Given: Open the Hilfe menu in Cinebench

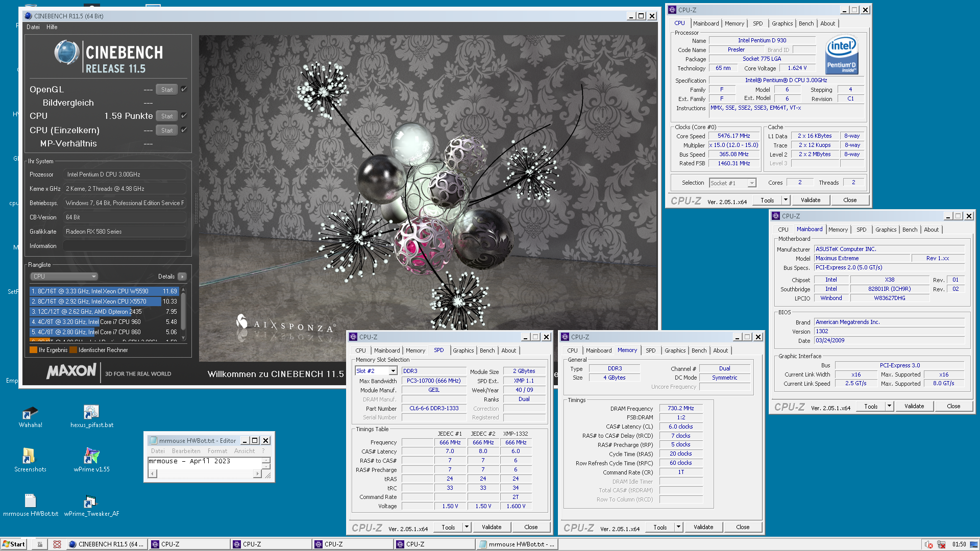Looking at the screenshot, I should click(52, 27).
